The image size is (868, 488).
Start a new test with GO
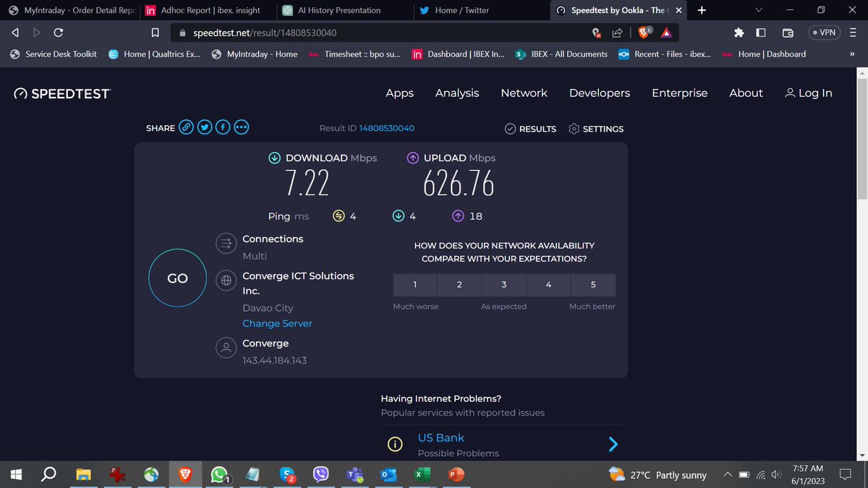pyautogui.click(x=178, y=278)
